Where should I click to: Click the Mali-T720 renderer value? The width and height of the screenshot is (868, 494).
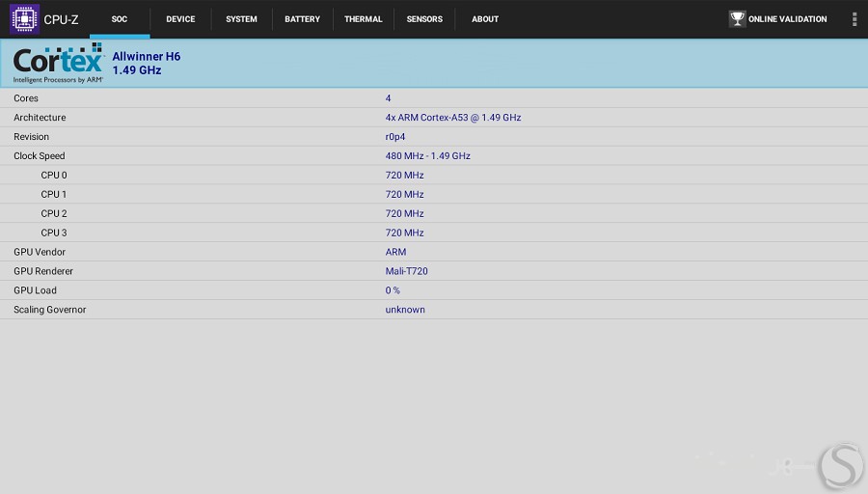point(406,271)
